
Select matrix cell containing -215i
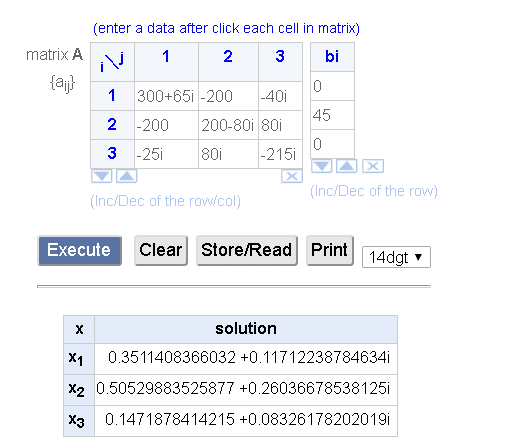tap(280, 154)
